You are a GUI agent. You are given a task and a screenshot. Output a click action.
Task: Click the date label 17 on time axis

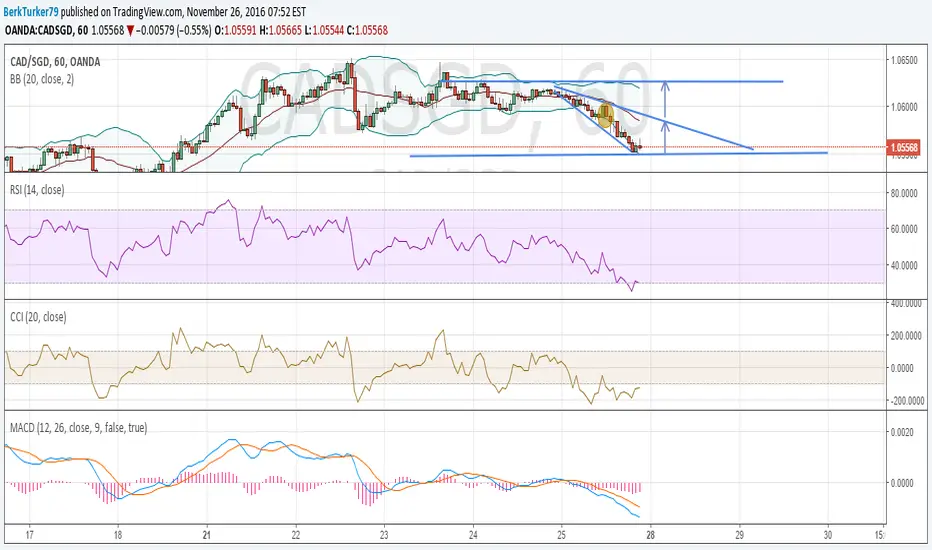click(30, 535)
